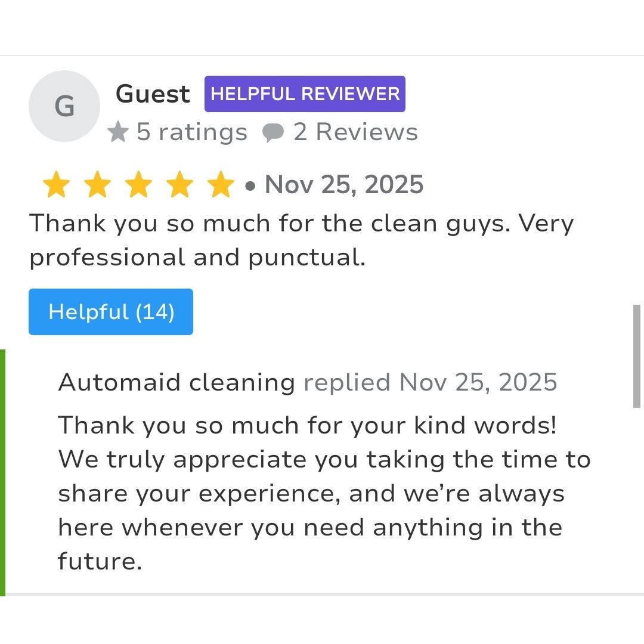Click the fourth yellow rating star
The image size is (644, 644).
pos(179,185)
